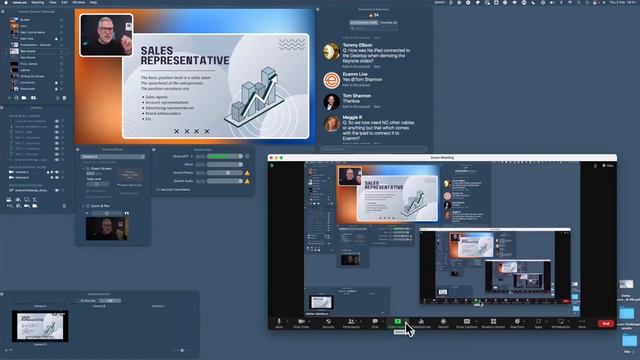The width and height of the screenshot is (640, 360).
Task: Open the Apple menu
Action: (6, 2)
